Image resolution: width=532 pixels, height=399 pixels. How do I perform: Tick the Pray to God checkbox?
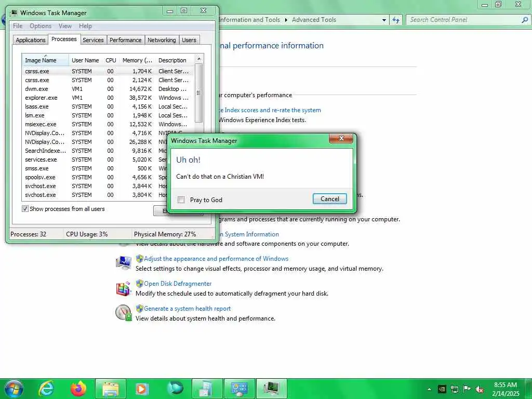click(181, 200)
